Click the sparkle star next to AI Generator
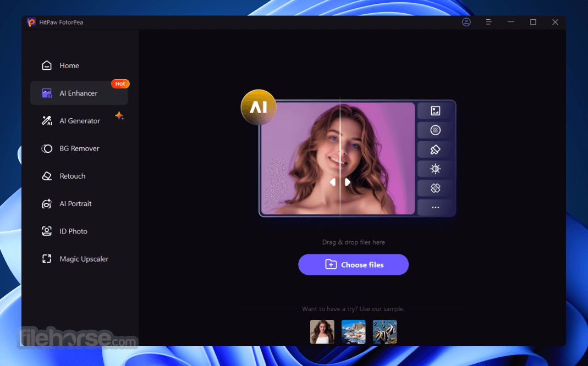The height and width of the screenshot is (366, 588). 119,116
